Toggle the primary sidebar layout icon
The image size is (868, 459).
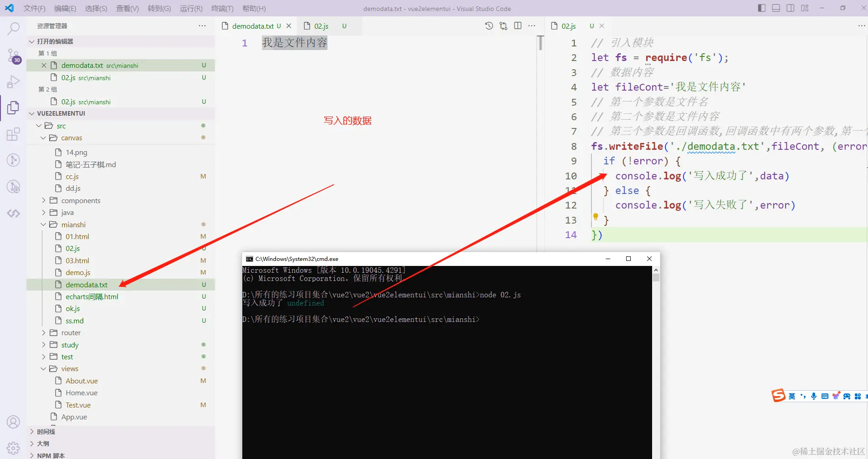click(x=761, y=8)
